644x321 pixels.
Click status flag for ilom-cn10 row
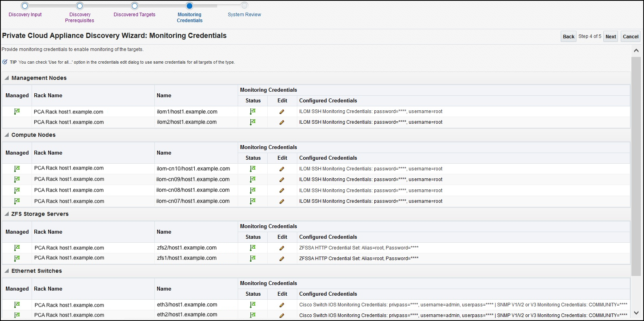point(253,169)
